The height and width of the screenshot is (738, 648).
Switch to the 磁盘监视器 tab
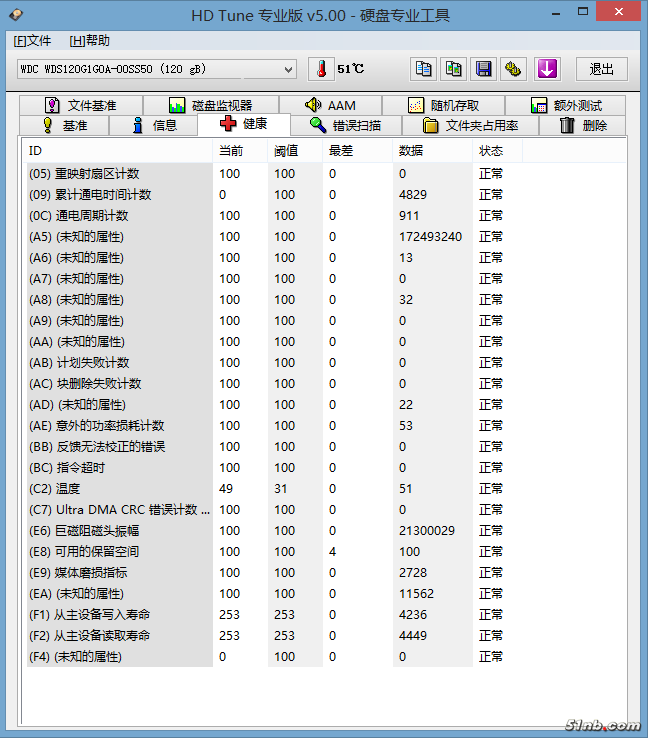click(210, 105)
